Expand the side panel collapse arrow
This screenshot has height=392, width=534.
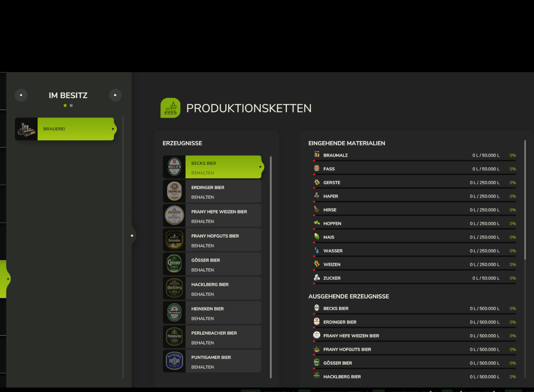(x=133, y=235)
